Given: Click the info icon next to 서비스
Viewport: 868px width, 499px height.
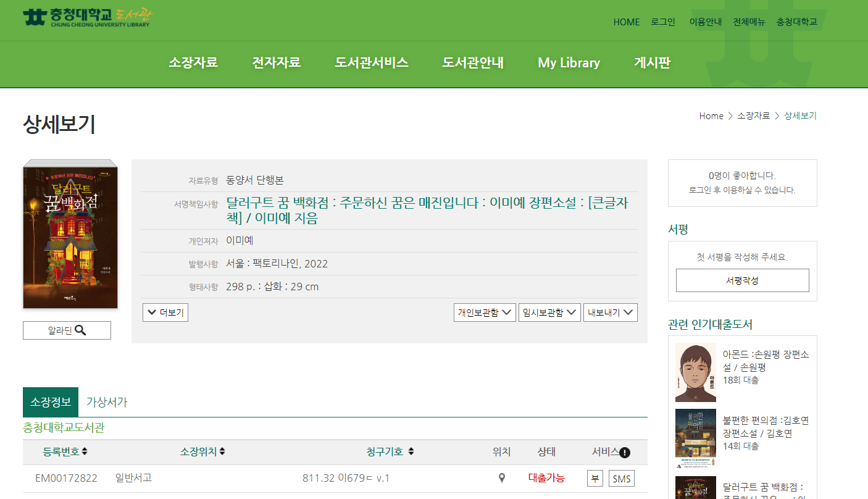Looking at the screenshot, I should click(625, 453).
